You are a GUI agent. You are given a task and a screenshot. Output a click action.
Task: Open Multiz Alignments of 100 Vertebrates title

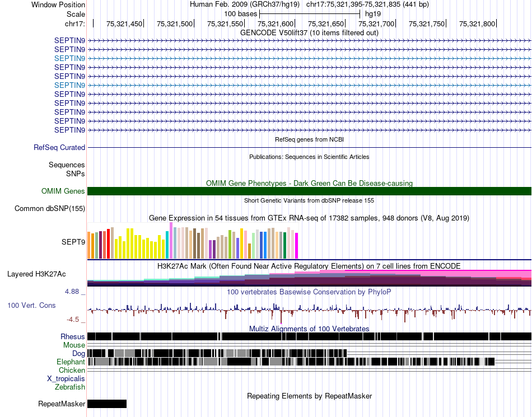click(309, 329)
